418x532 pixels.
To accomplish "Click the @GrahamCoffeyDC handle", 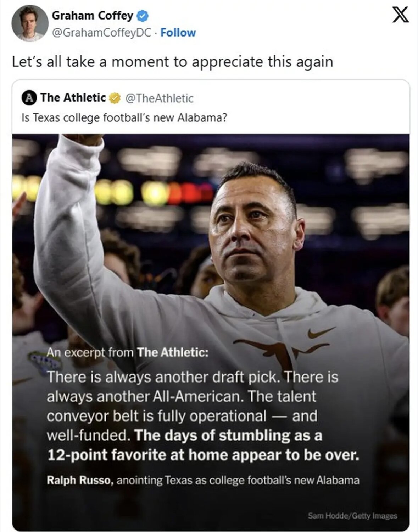I will (x=101, y=33).
